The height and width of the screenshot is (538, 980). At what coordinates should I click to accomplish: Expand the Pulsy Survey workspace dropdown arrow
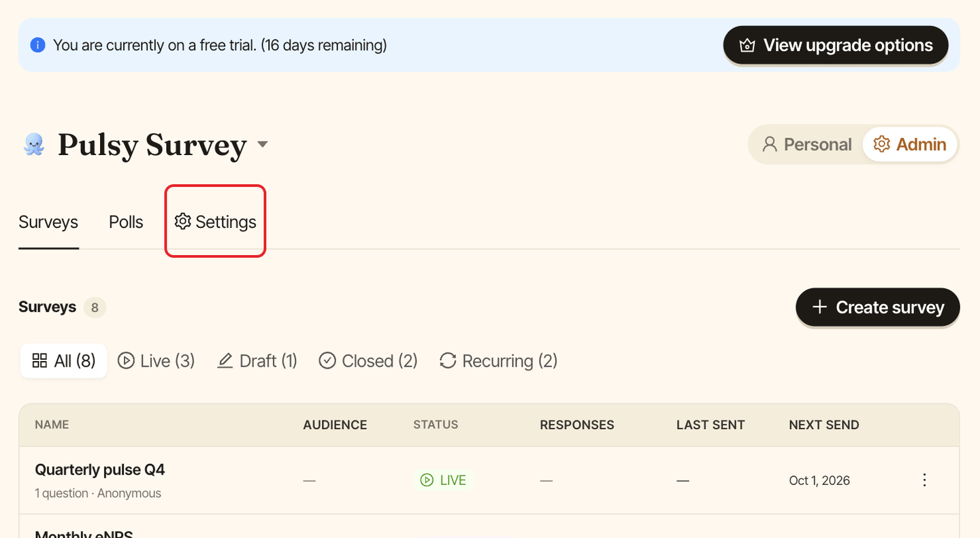[262, 144]
